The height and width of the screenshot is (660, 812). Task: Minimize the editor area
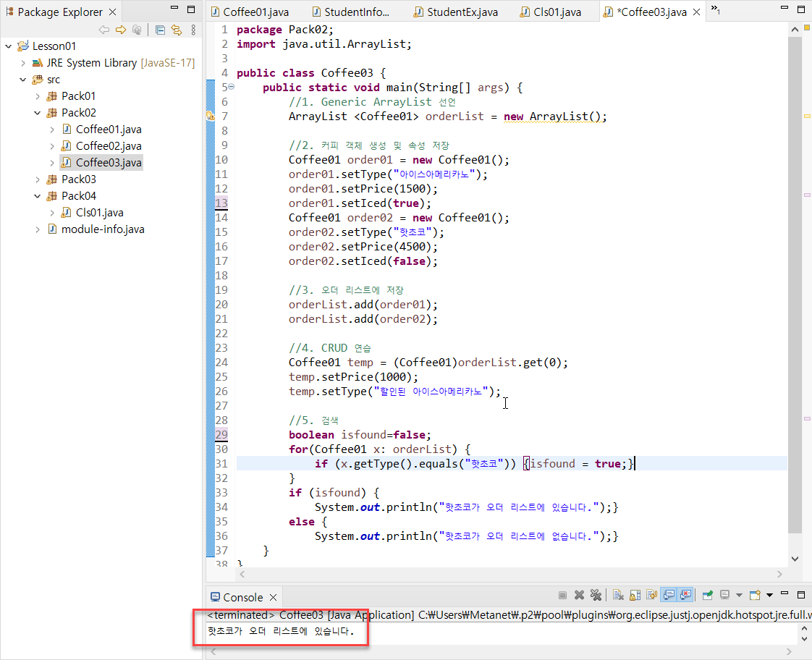coord(784,8)
